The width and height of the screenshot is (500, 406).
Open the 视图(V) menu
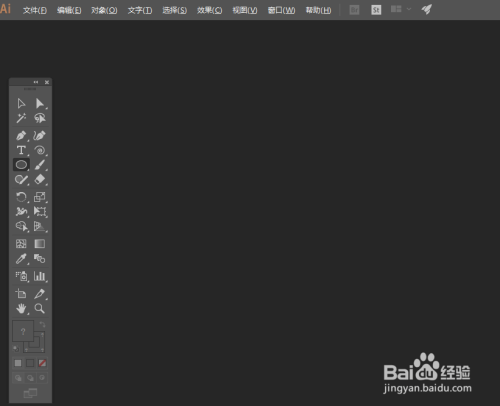pos(245,10)
